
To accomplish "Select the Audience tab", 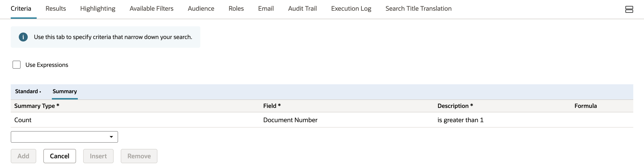I will coord(201,8).
